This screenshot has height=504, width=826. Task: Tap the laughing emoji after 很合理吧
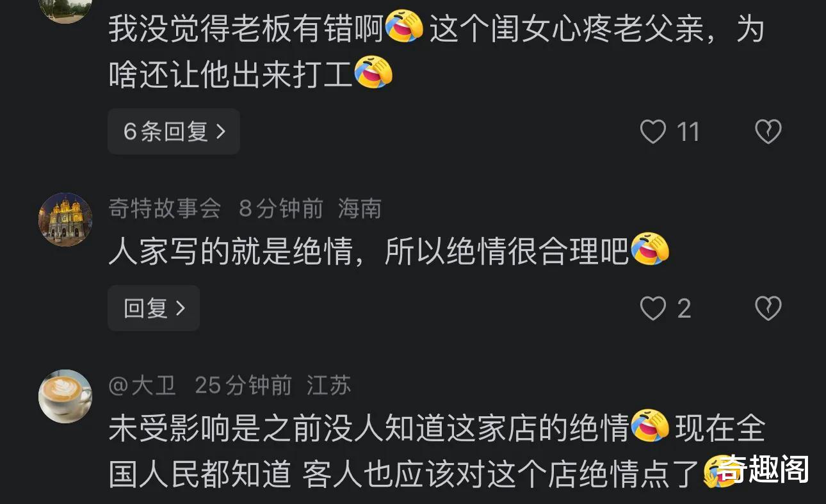(x=651, y=250)
